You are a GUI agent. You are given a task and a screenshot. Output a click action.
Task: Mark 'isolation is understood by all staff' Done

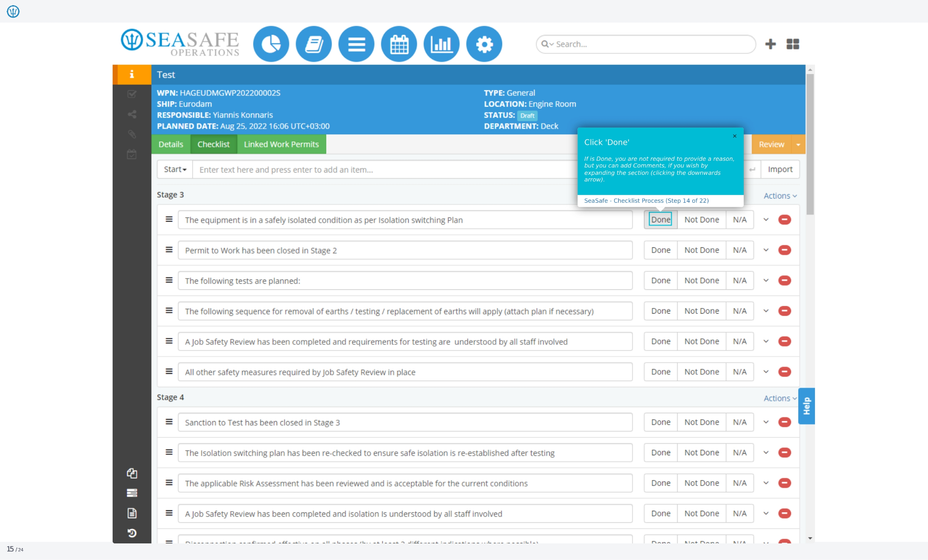point(661,513)
